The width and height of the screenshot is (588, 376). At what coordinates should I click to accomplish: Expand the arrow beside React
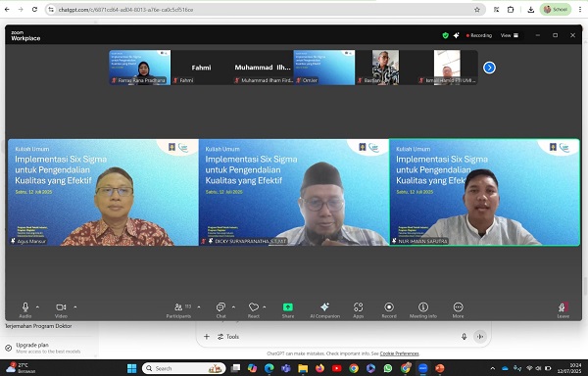[x=265, y=307]
